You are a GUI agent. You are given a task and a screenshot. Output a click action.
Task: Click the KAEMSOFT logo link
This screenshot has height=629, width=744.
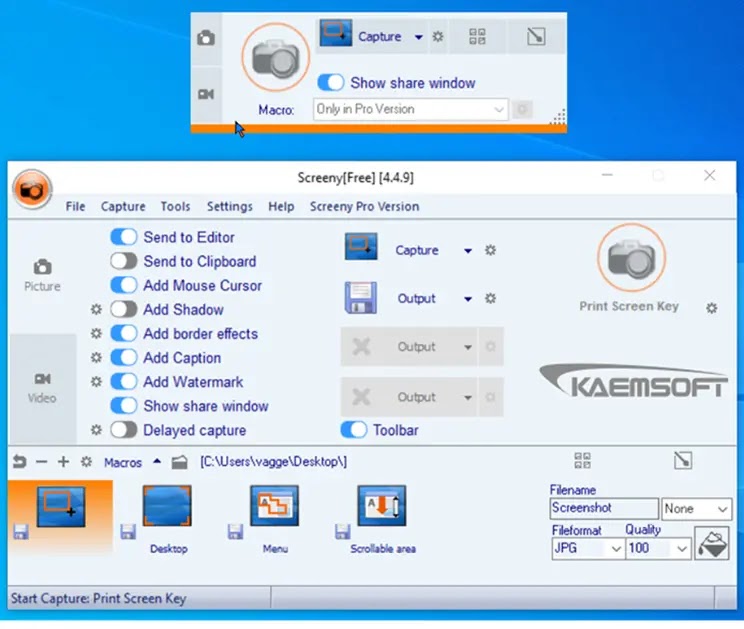click(x=634, y=381)
